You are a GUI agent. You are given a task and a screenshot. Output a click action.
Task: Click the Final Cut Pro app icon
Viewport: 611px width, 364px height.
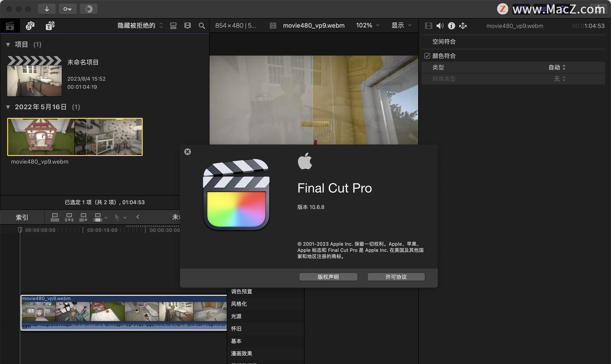click(236, 195)
